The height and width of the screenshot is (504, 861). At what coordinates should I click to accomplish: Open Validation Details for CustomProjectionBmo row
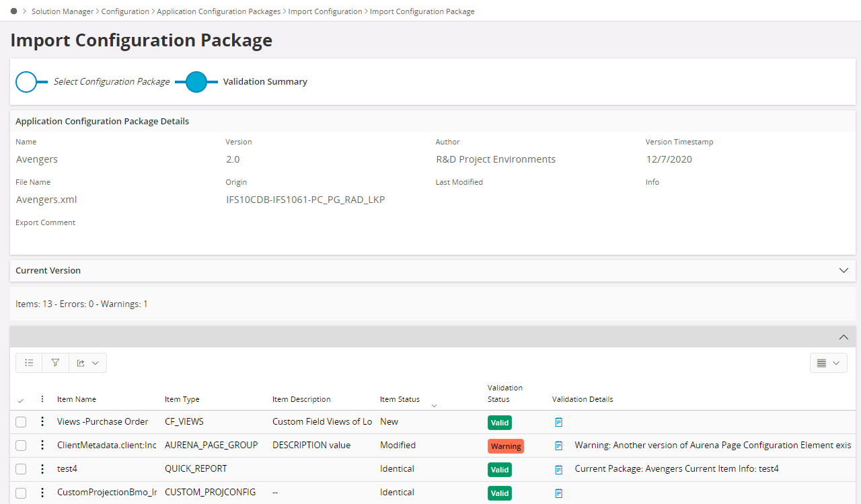coord(558,493)
